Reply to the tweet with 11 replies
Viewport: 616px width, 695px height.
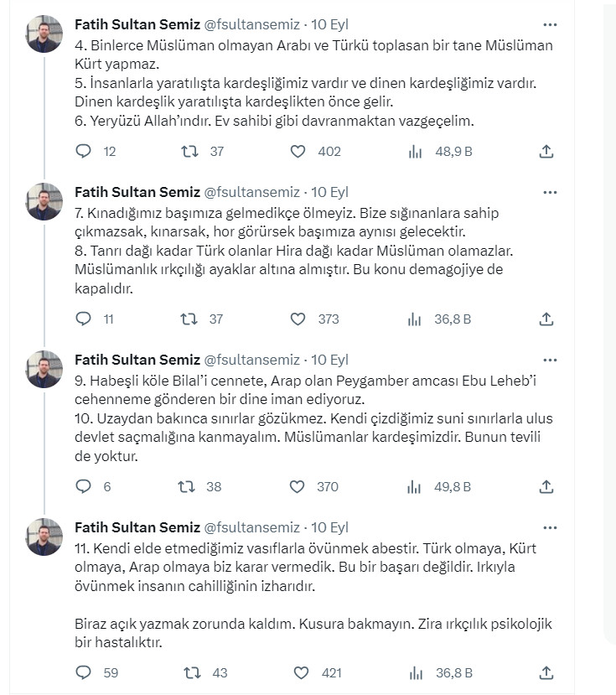pyautogui.click(x=83, y=319)
